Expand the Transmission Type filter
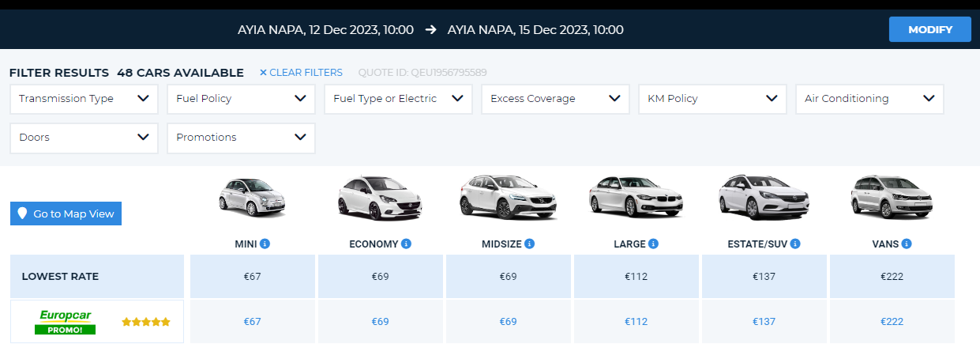Image resolution: width=980 pixels, height=344 pixels. 84,99
